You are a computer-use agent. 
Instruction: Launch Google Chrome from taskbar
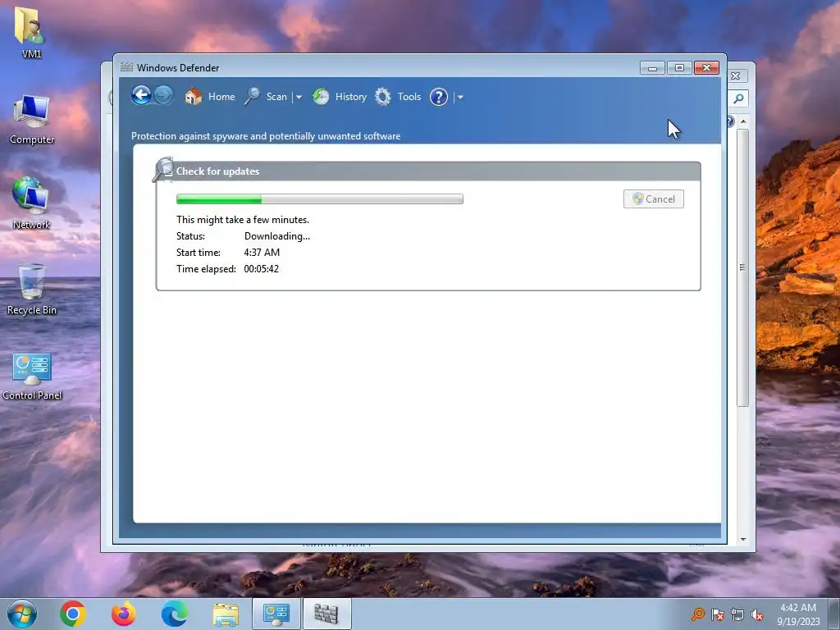pos(73,614)
